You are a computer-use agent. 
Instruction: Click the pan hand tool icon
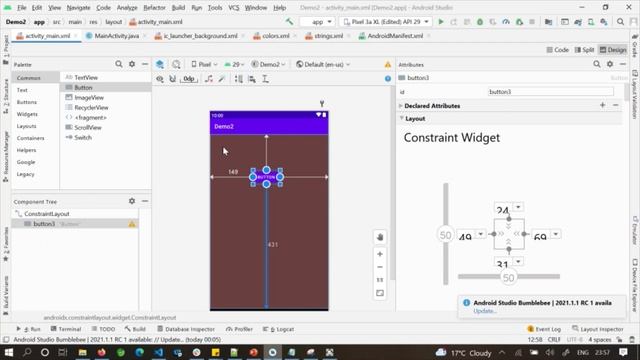(380, 237)
